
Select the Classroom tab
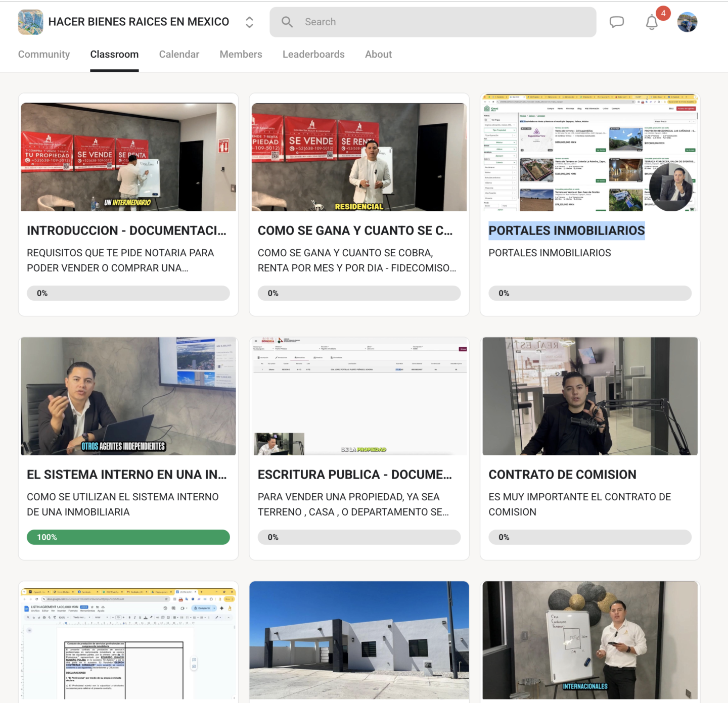click(x=114, y=54)
